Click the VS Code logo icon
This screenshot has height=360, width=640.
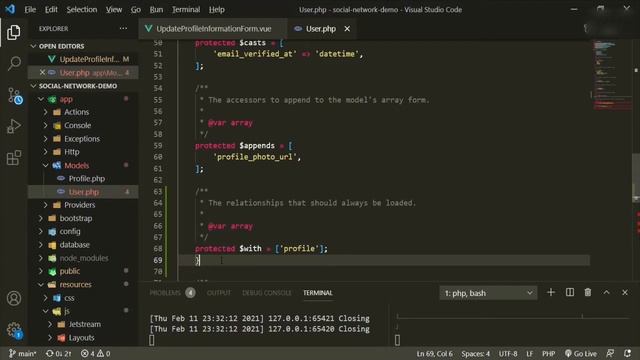pyautogui.click(x=10, y=9)
